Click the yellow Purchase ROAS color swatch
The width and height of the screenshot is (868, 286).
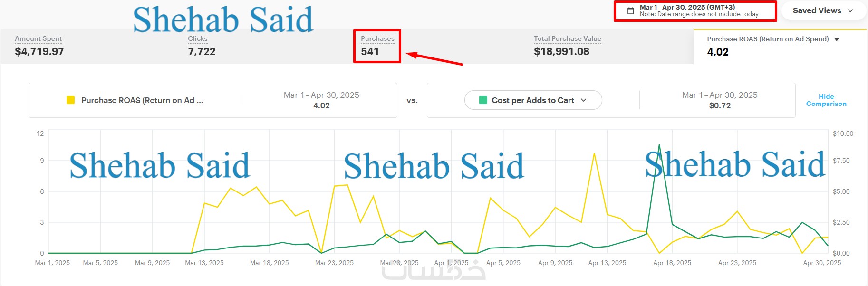point(70,100)
